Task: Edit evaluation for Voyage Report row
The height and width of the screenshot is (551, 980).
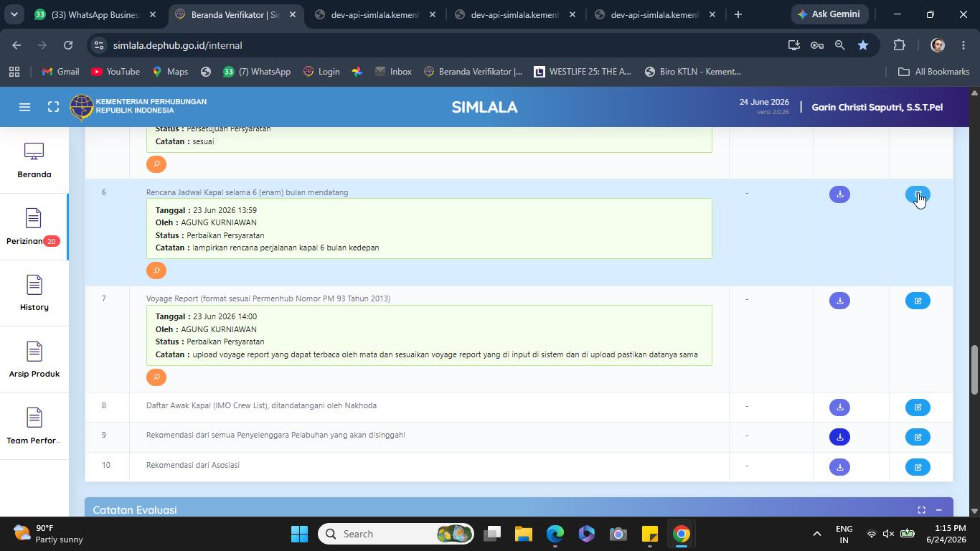Action: coord(918,301)
